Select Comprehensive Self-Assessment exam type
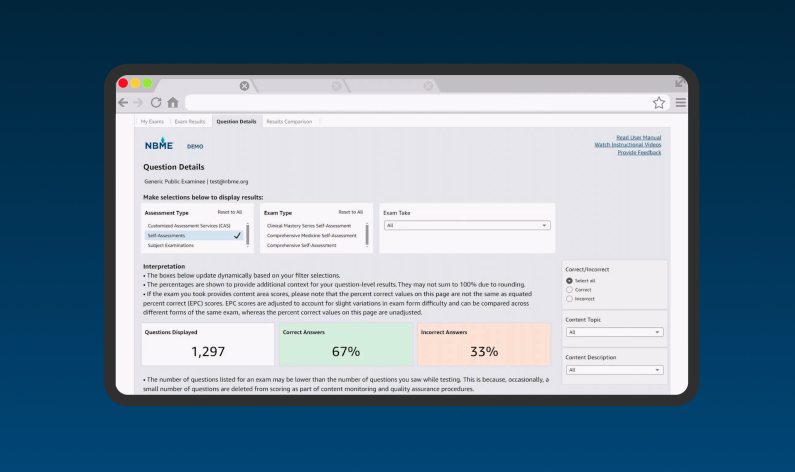This screenshot has width=795, height=472. point(301,245)
